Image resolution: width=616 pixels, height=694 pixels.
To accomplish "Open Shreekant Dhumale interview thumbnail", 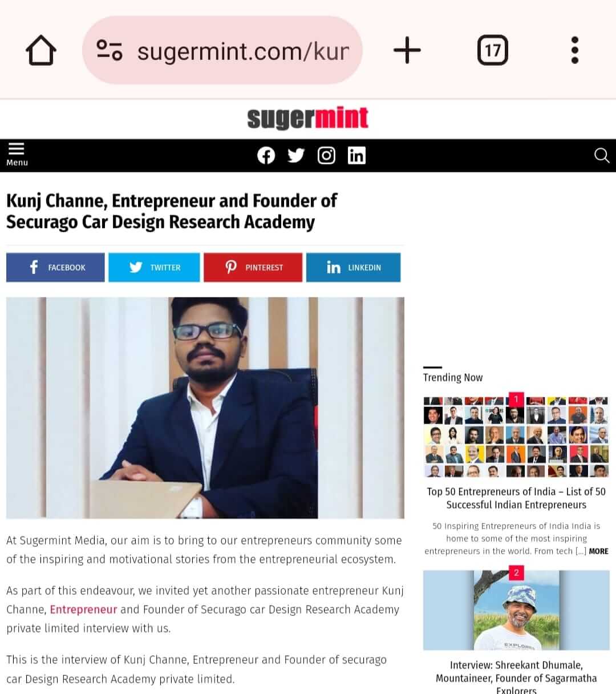I will pos(516,610).
